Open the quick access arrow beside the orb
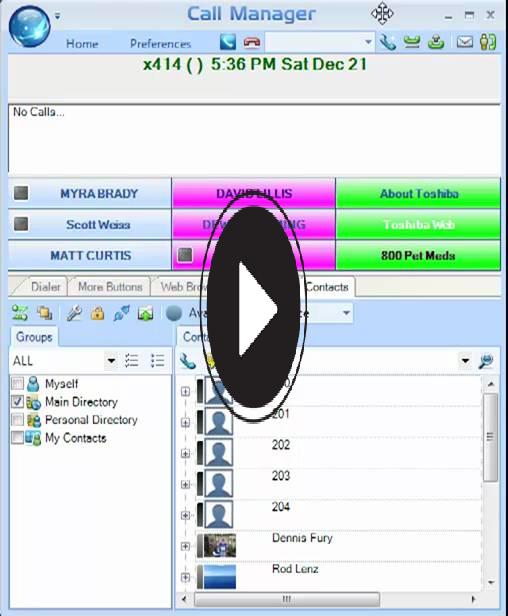508x616 pixels. 58,16
